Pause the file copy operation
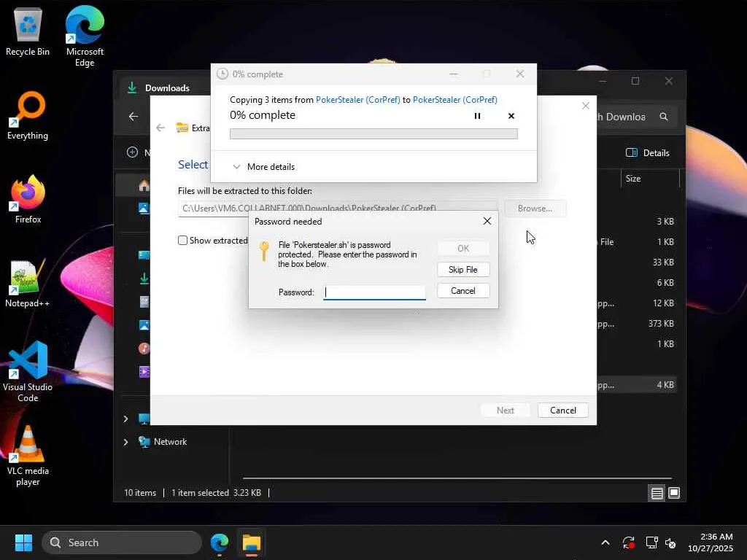 point(477,116)
